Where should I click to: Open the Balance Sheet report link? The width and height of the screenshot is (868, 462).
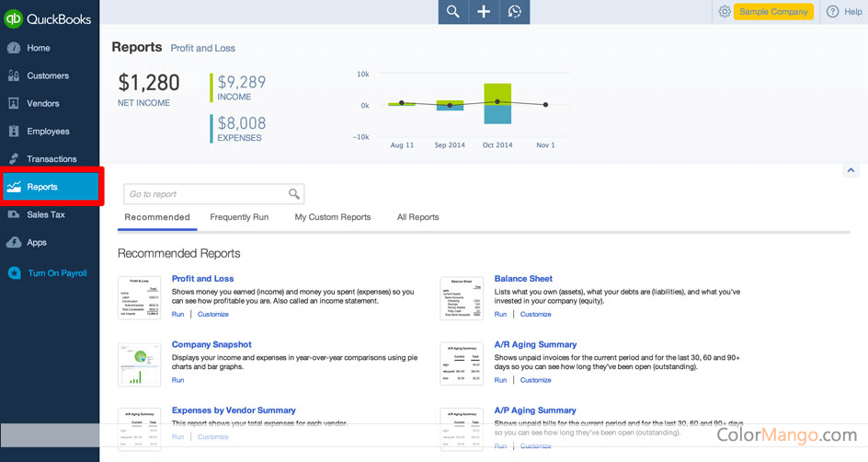pos(523,279)
